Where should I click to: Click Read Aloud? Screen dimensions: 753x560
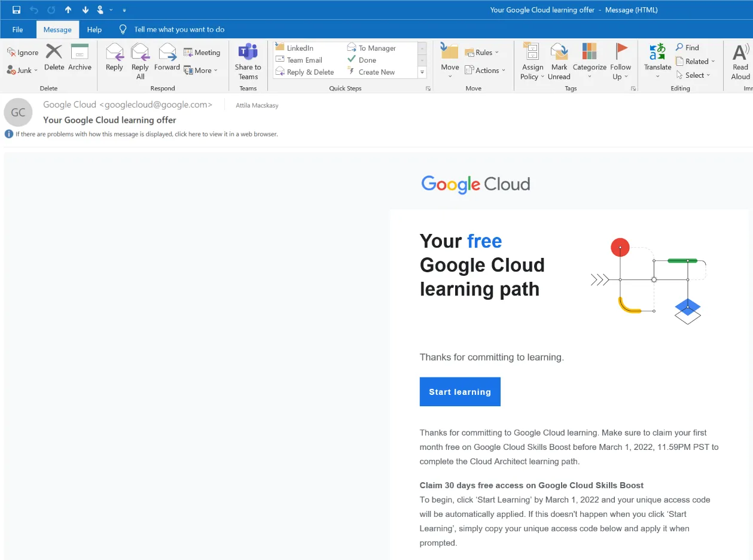740,61
